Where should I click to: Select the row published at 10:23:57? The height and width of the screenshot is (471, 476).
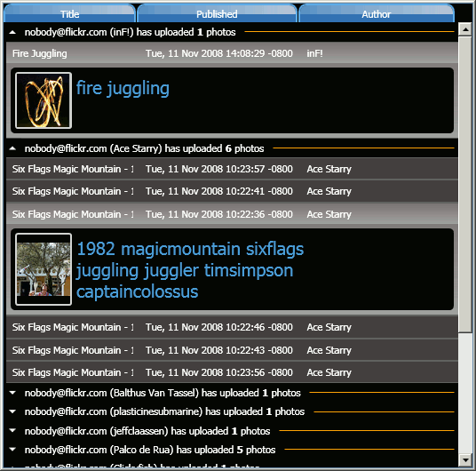click(232, 169)
